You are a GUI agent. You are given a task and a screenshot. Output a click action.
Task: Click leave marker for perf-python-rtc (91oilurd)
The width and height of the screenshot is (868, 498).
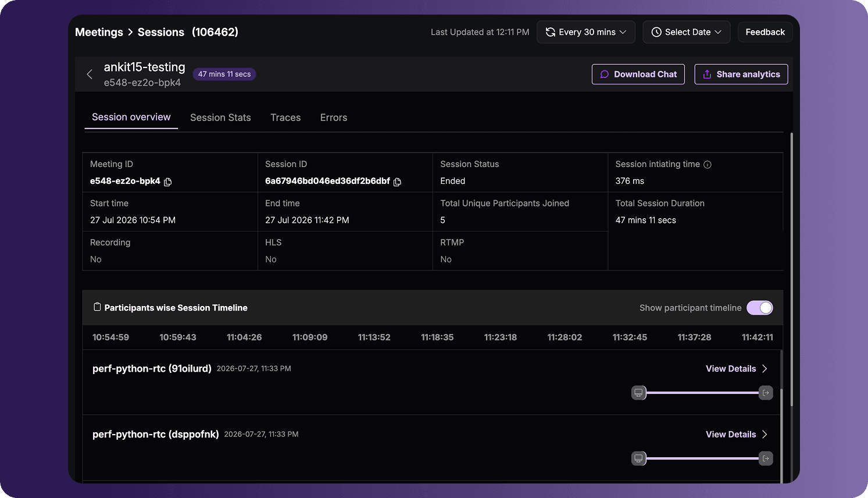(x=766, y=393)
